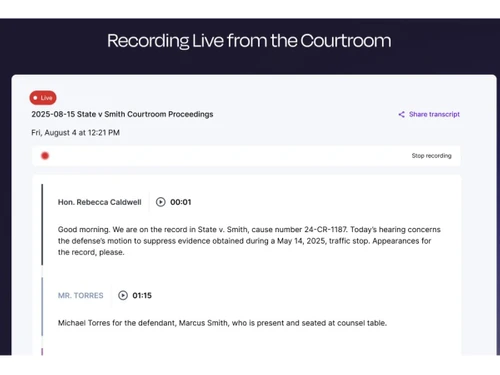Click the MR. TORRES speaker label
500x375 pixels.
[x=81, y=295]
